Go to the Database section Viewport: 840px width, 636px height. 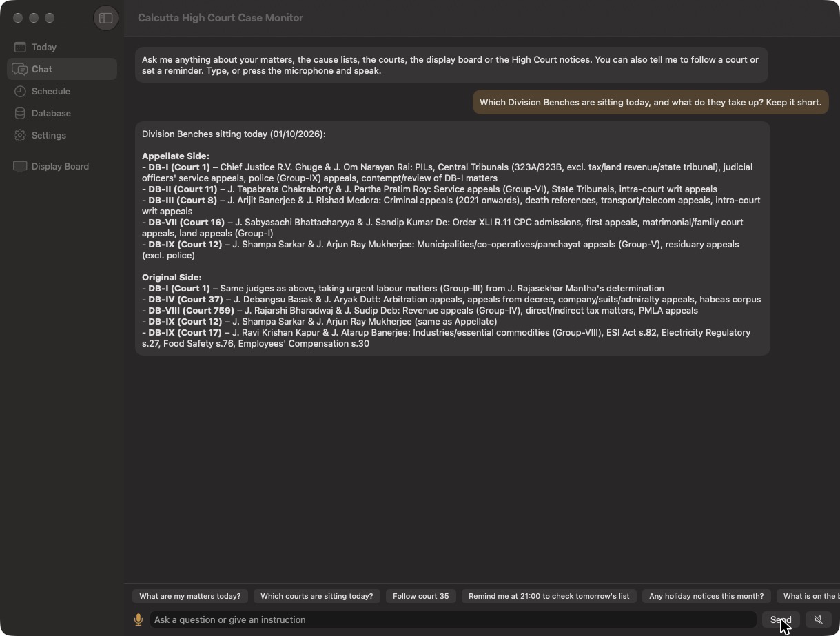click(62, 113)
